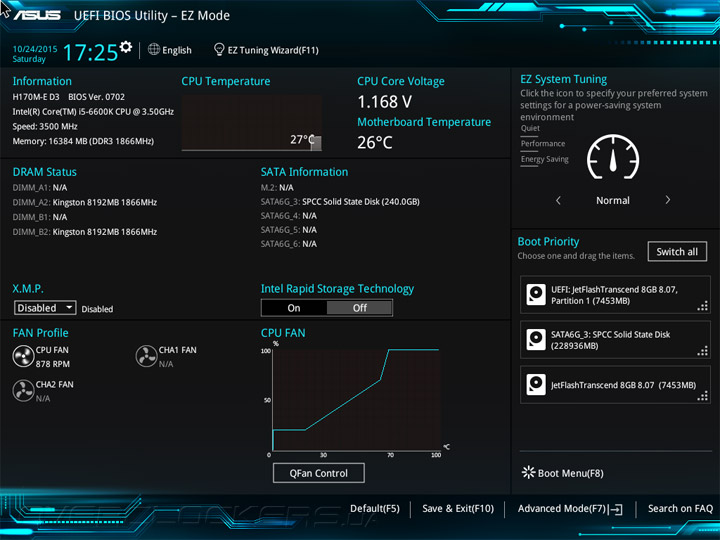Open QFan Control
Viewport: 720px width, 540px height.
[319, 473]
